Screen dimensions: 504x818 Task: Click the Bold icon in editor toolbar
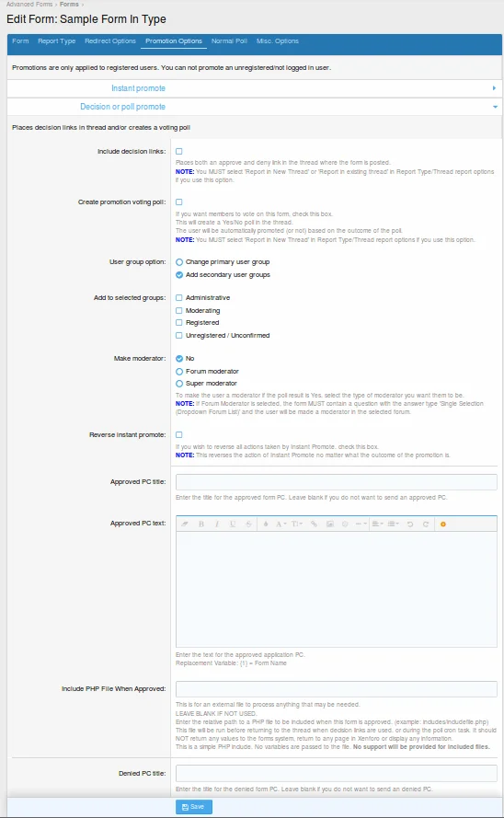tap(201, 524)
